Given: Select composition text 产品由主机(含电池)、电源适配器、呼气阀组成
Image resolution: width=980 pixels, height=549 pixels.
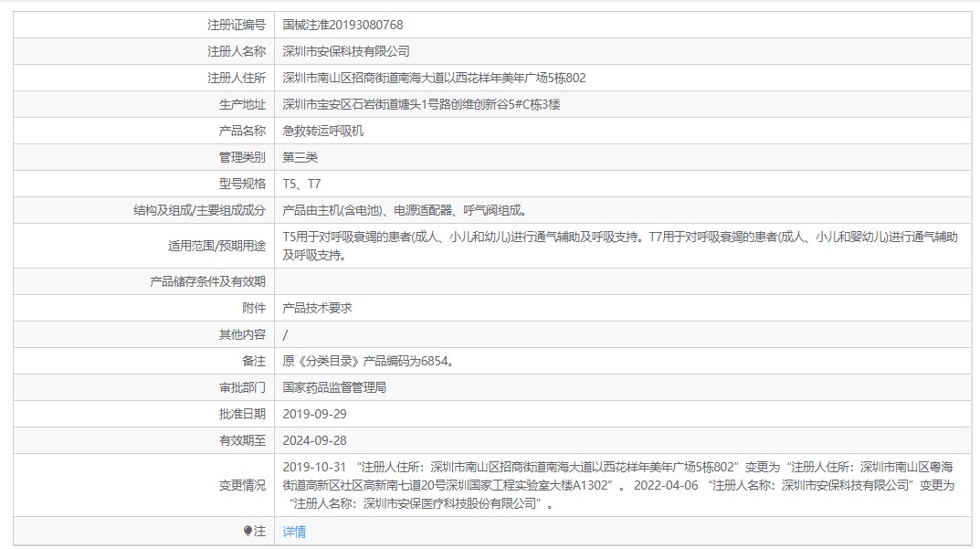Looking at the screenshot, I should point(405,211).
